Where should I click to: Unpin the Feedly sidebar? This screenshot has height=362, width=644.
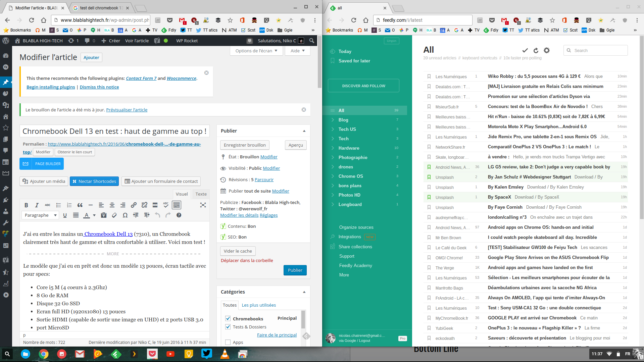392,41
